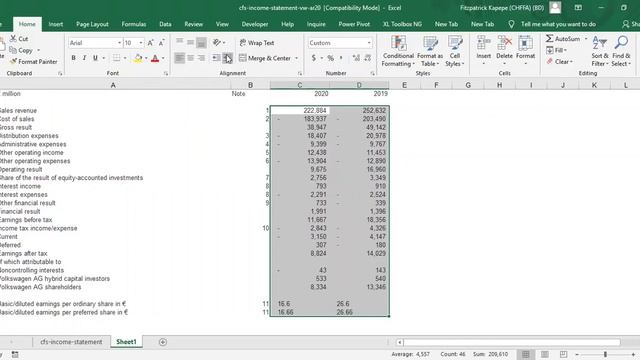Decrease the font size

(162, 43)
